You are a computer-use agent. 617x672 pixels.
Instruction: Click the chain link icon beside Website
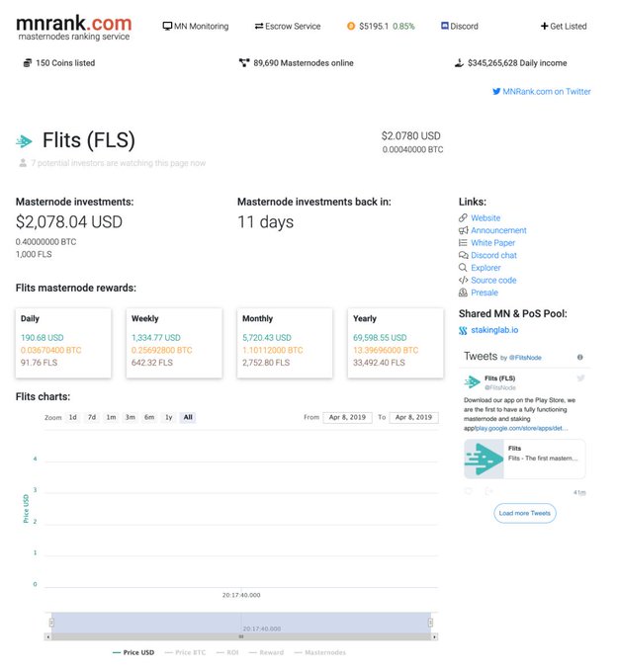click(463, 217)
